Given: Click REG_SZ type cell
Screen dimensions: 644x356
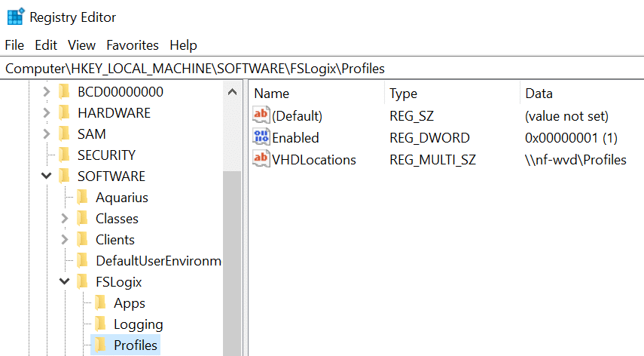Looking at the screenshot, I should (x=411, y=116).
